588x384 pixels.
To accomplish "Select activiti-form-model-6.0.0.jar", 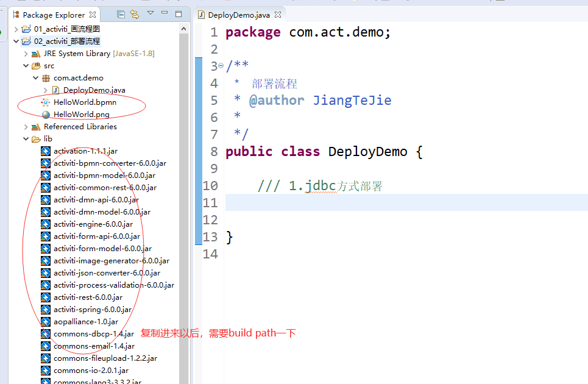I will coord(102,249).
